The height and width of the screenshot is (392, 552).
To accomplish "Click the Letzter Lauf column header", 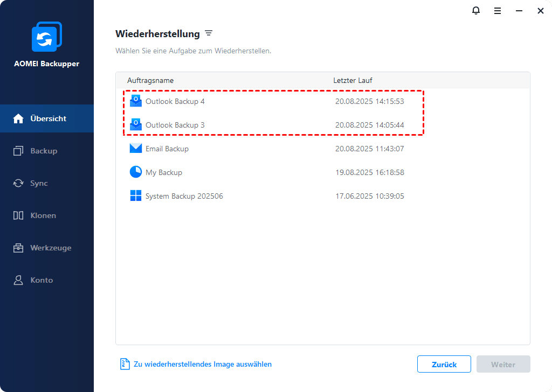I will pyautogui.click(x=353, y=80).
